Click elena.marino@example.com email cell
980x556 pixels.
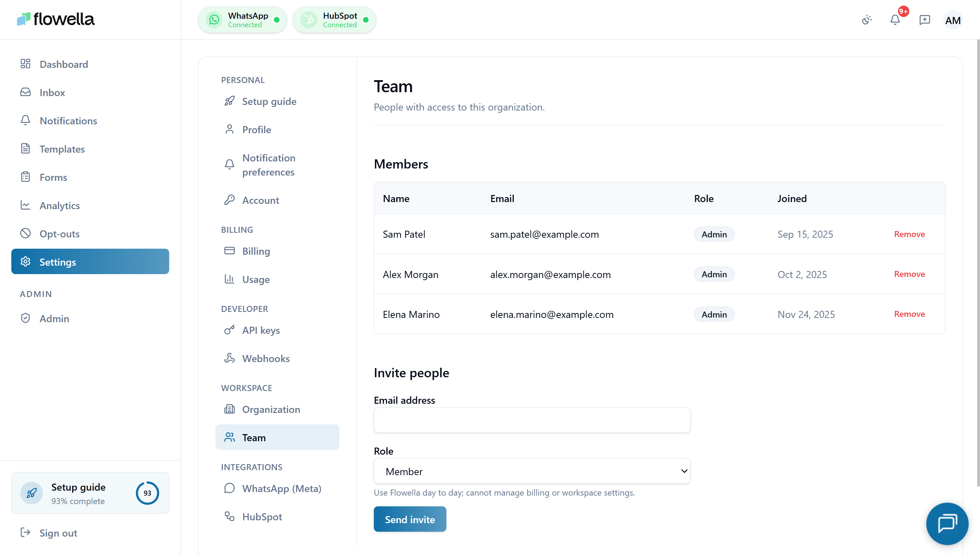click(x=552, y=314)
